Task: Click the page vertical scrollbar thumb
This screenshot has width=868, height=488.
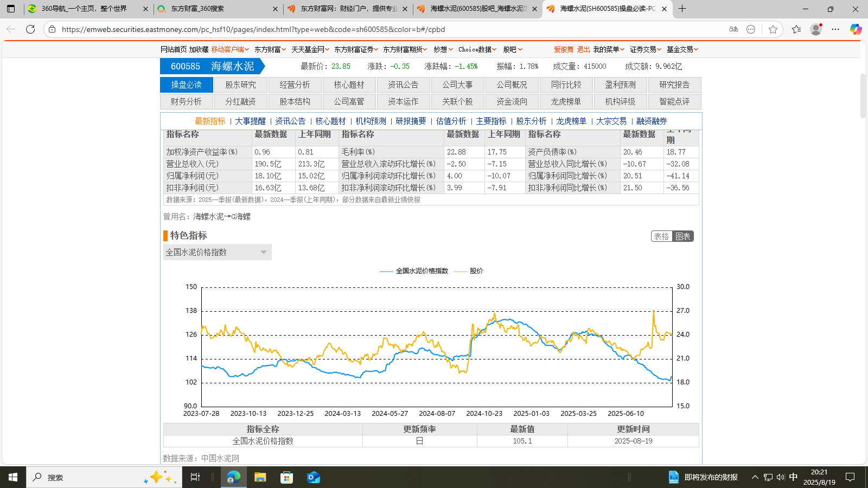Action: tap(863, 96)
